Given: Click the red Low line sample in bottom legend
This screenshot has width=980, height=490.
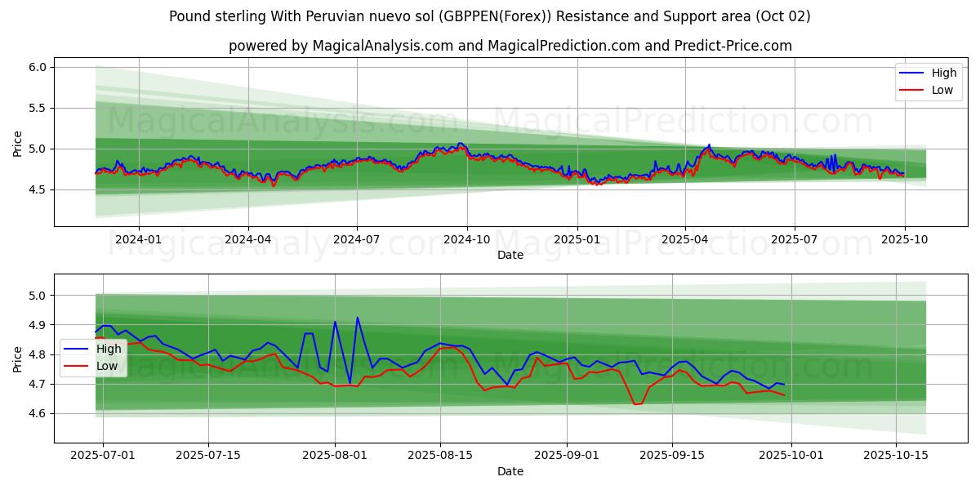Looking at the screenshot, I should coord(76,366).
